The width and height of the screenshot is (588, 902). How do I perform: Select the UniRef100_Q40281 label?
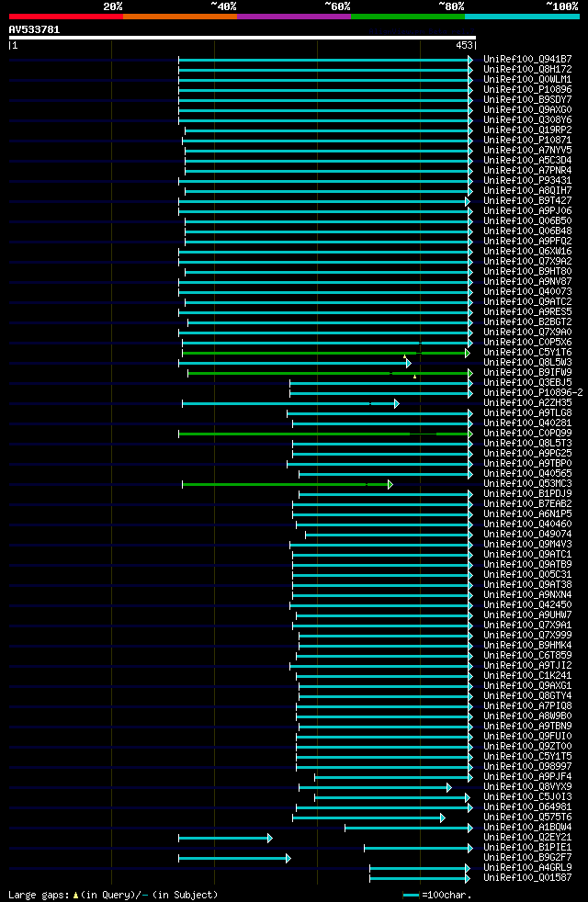pyautogui.click(x=527, y=423)
